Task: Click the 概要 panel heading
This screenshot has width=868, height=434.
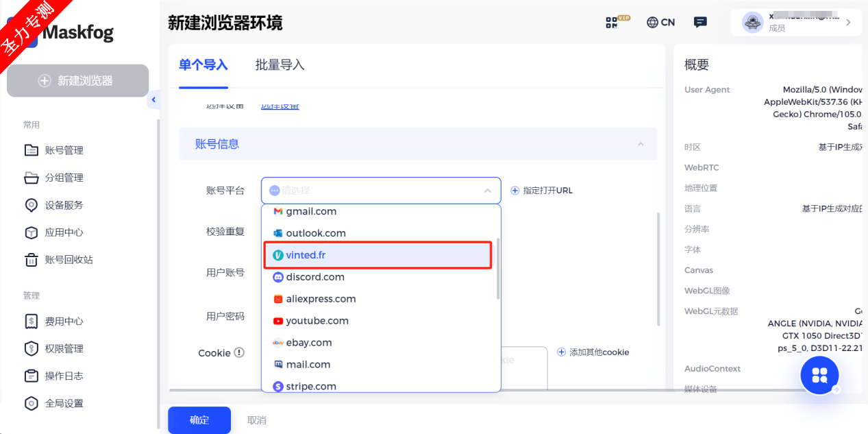Action: point(697,65)
